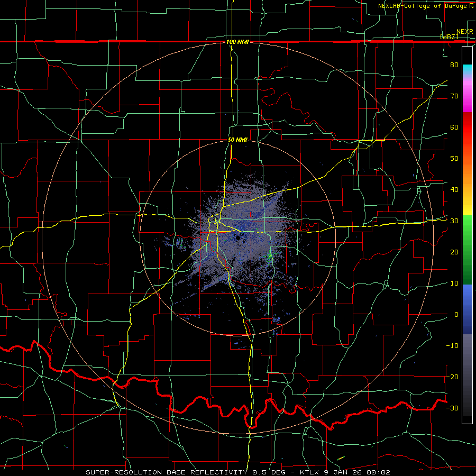Click the 100 NMI range ring label

coord(237,42)
